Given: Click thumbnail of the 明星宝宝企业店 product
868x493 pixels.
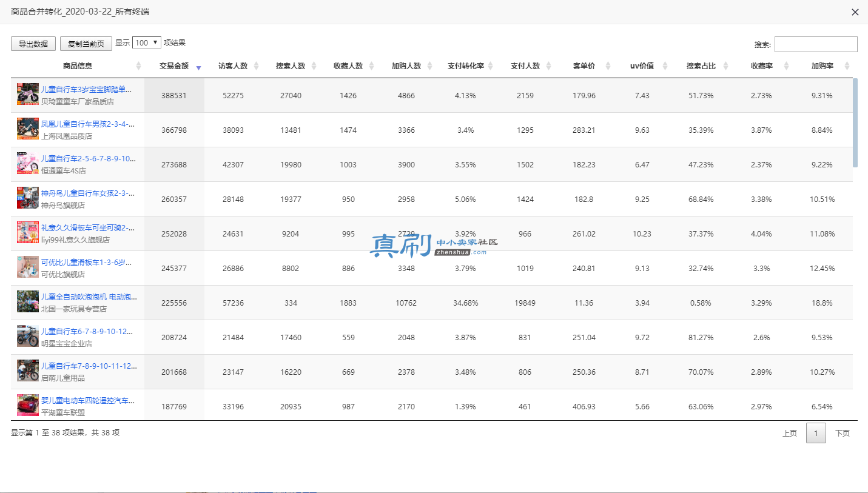Looking at the screenshot, I should pos(28,336).
